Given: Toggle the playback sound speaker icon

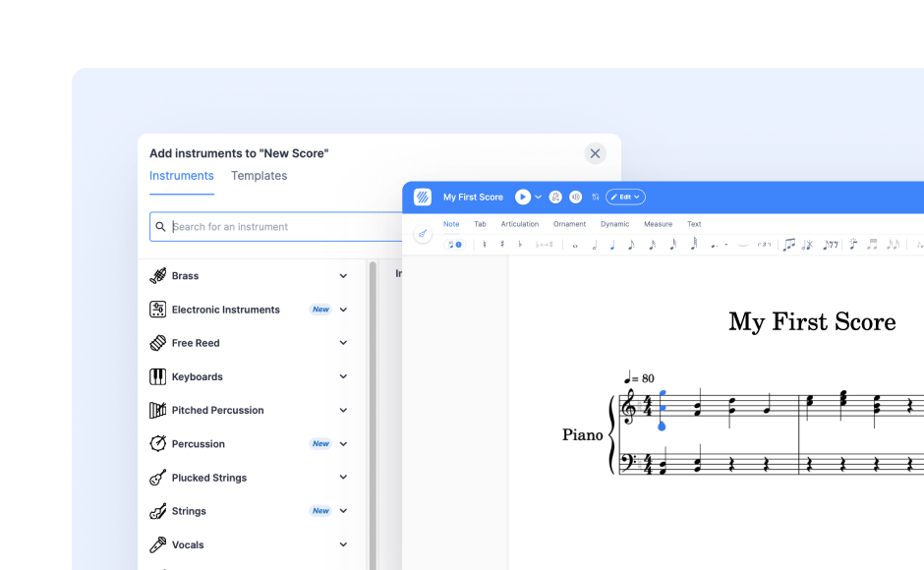Looking at the screenshot, I should point(576,197).
